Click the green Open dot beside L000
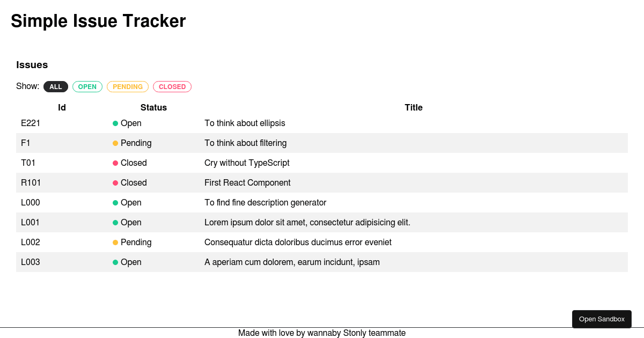 click(115, 202)
